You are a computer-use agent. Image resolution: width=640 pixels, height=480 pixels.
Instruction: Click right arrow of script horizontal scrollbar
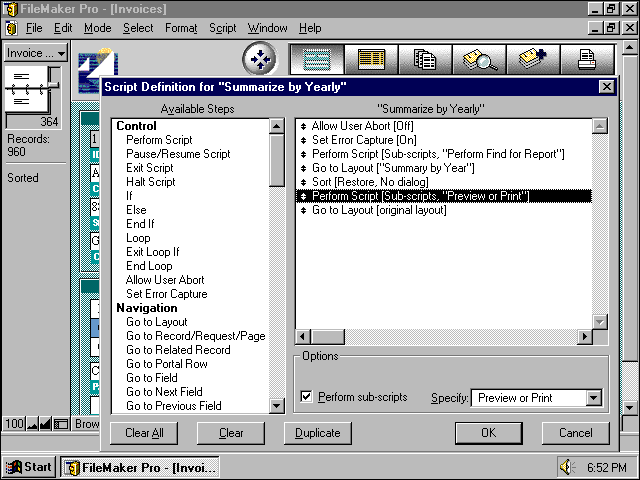pyautogui.click(x=585, y=337)
